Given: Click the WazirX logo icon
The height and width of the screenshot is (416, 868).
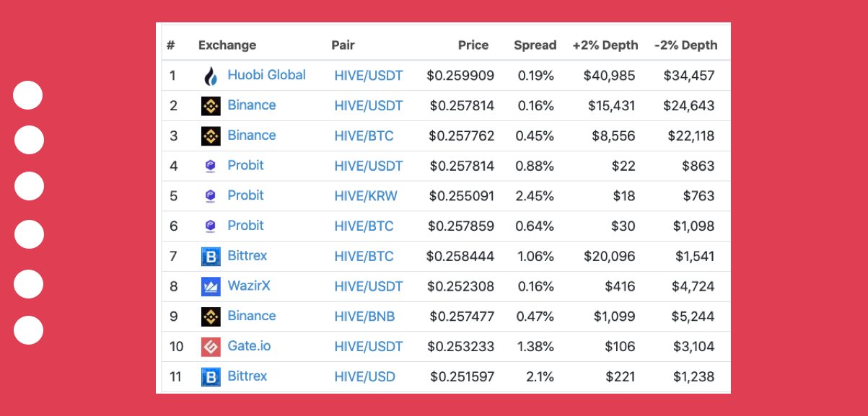Looking at the screenshot, I should [211, 286].
